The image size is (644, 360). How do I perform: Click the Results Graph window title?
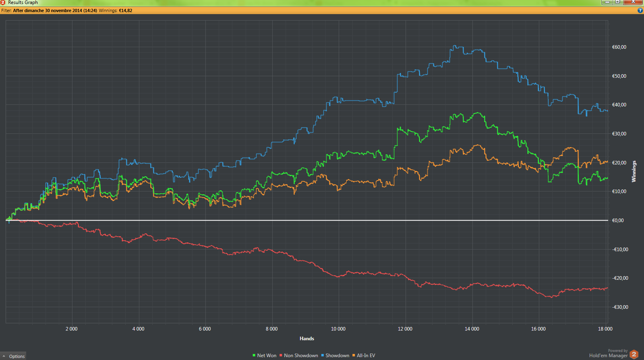[x=23, y=2]
